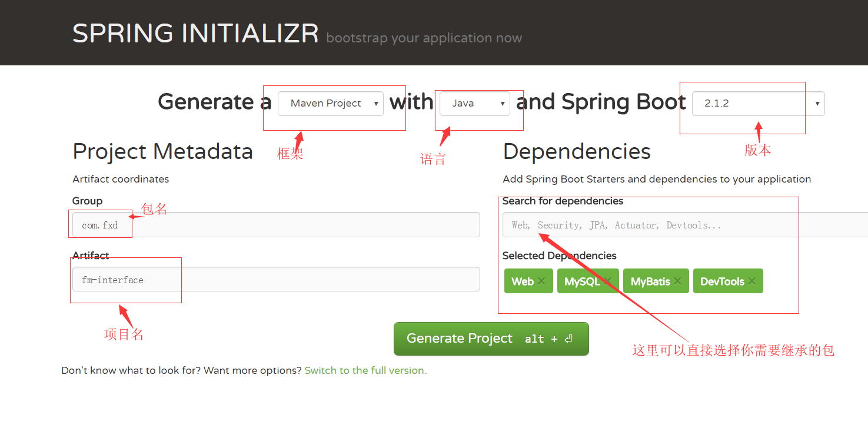Click the Group field label

click(87, 201)
